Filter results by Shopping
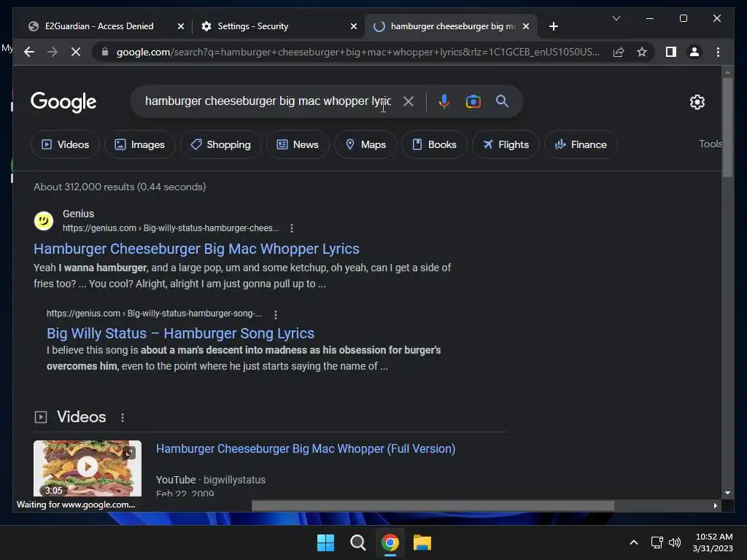The width and height of the screenshot is (747, 560). click(x=220, y=144)
